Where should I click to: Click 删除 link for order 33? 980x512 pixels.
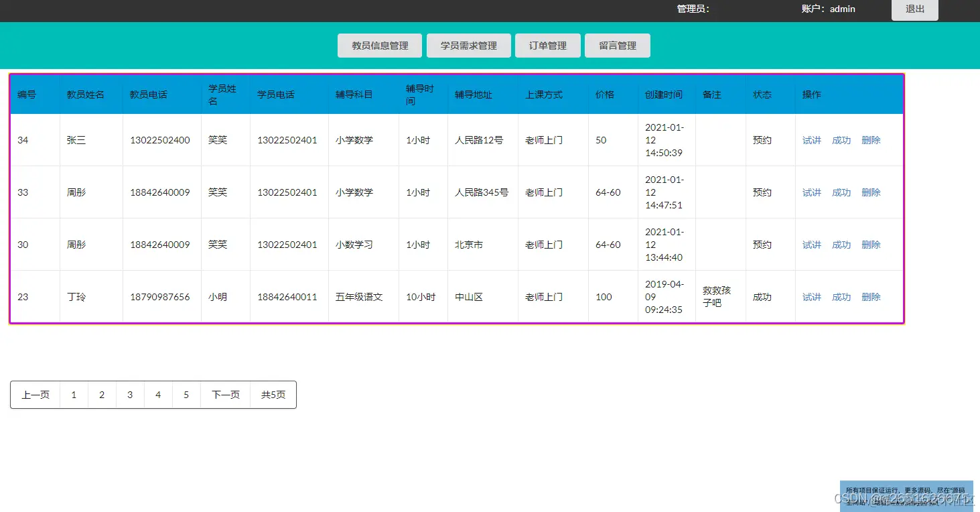click(871, 192)
